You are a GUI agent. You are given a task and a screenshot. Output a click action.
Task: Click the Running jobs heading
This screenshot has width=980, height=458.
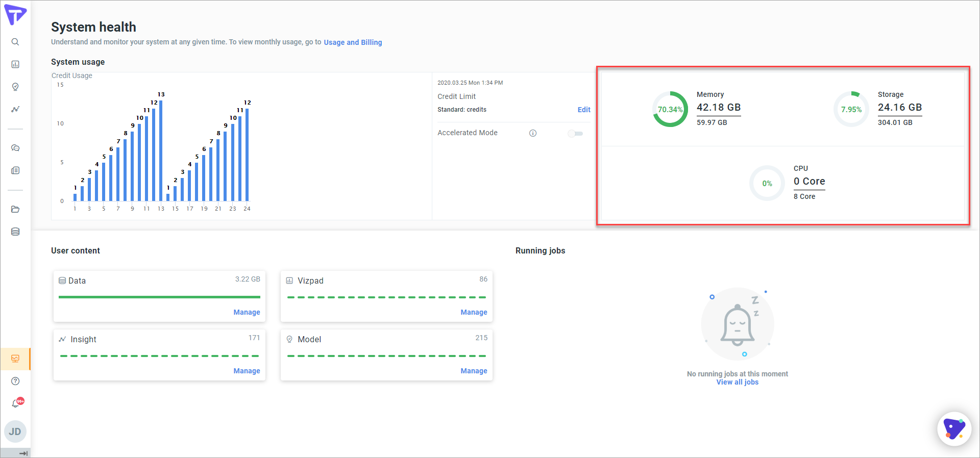click(x=541, y=250)
